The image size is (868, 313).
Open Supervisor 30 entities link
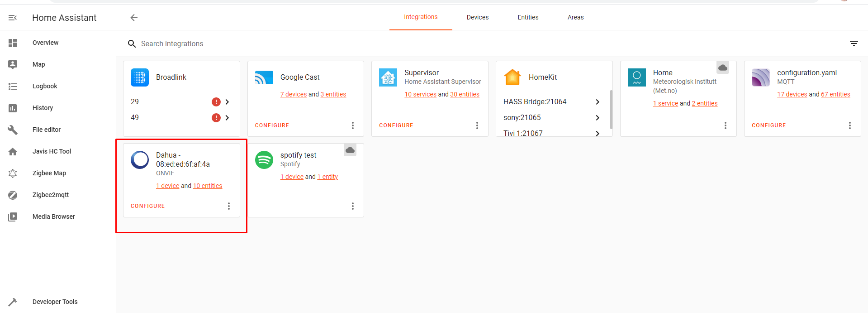pyautogui.click(x=465, y=94)
